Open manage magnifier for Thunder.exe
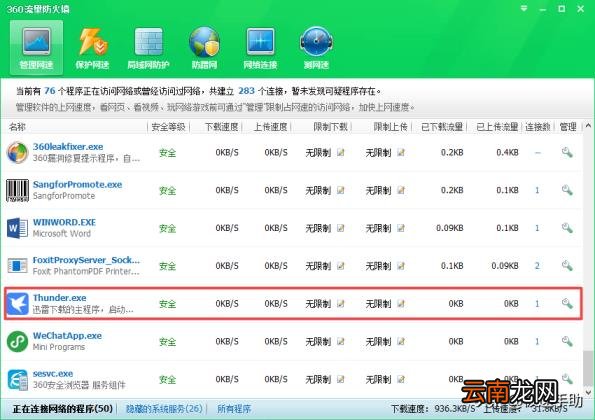The image size is (595, 420). pyautogui.click(x=567, y=303)
